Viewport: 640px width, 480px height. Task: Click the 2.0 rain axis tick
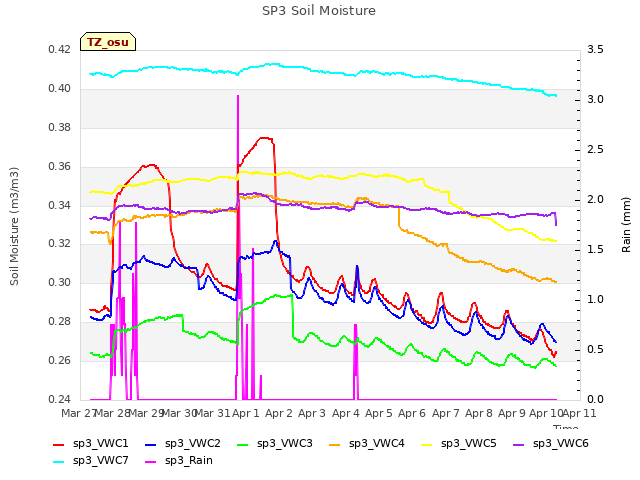pos(596,200)
